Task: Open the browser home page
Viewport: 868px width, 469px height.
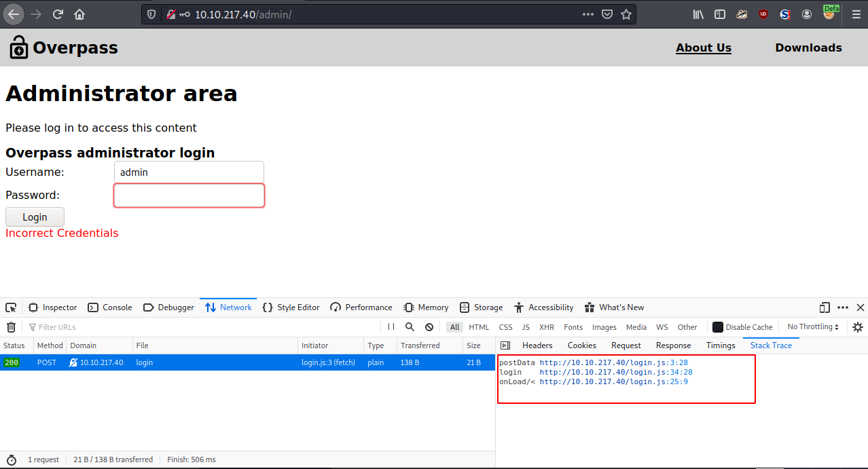Action: pyautogui.click(x=79, y=14)
